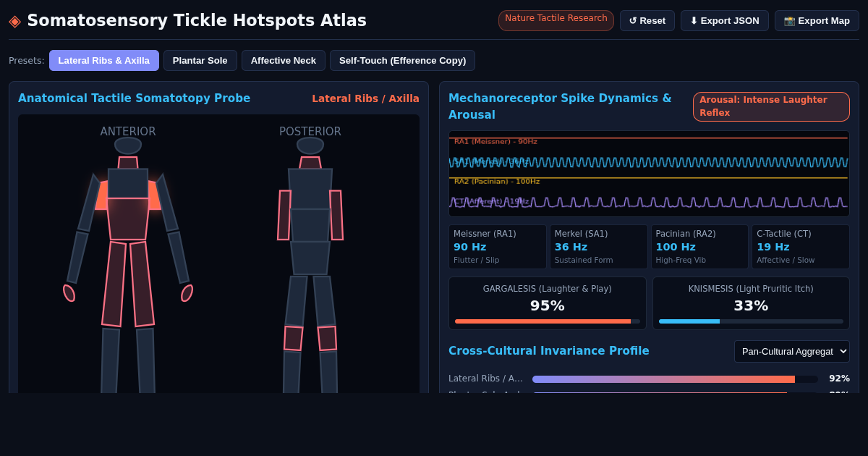Probe the posterior figure's highlighted neck

point(310,163)
